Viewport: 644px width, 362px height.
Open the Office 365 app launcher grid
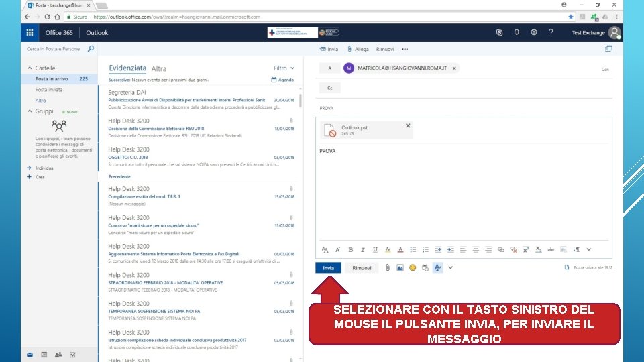(x=30, y=32)
